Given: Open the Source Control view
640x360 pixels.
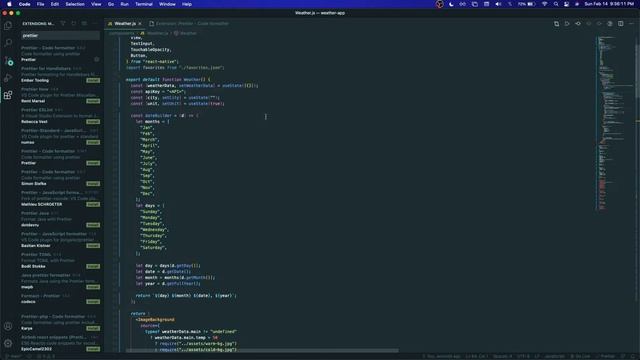Looking at the screenshot, I should [x=9, y=61].
